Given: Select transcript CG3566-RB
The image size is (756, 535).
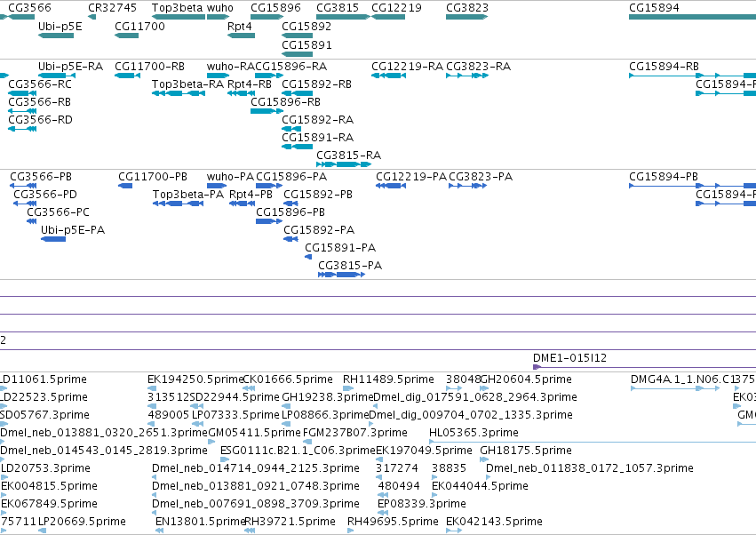Looking at the screenshot, I should pos(40,102).
